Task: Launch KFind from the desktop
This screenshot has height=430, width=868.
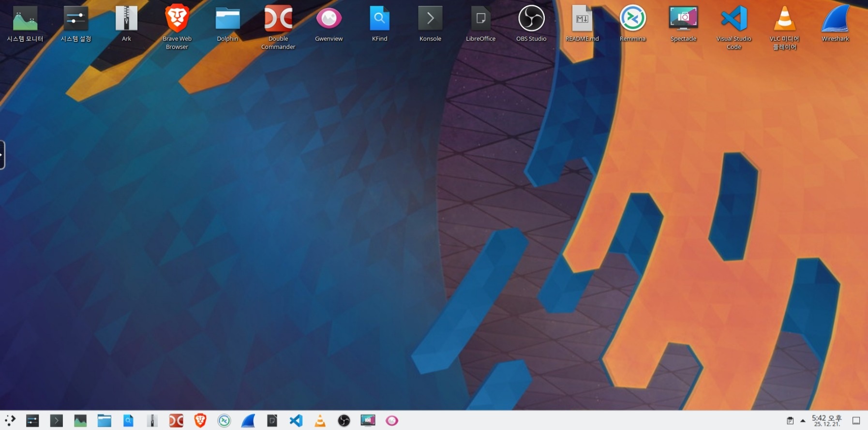Action: (x=380, y=19)
